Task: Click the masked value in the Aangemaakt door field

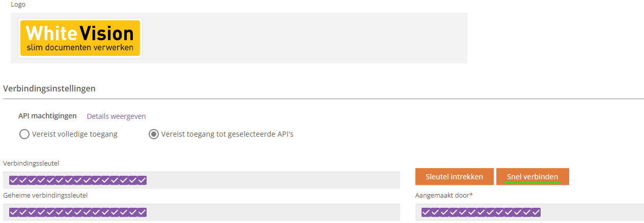Action: tap(481, 212)
